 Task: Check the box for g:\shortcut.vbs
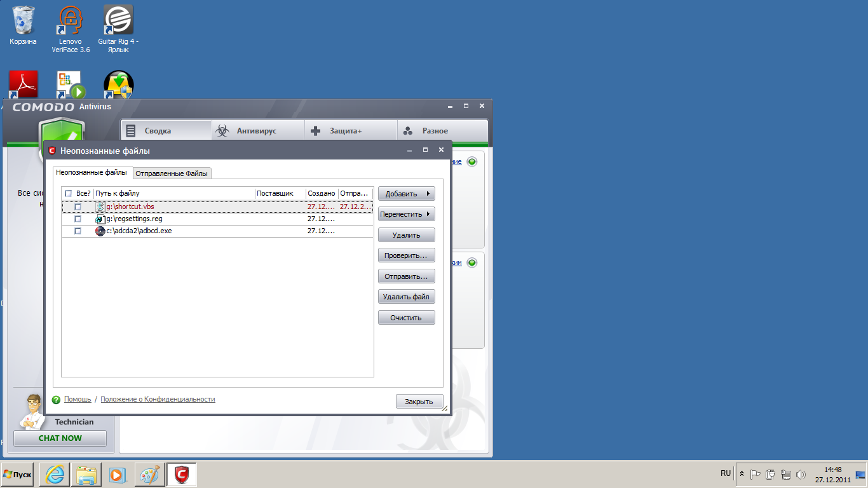78,207
